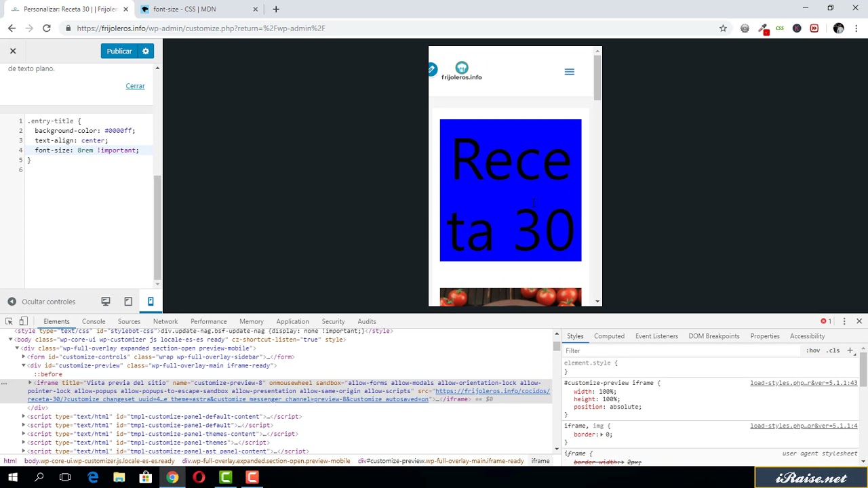Open DevTools customize menu
Viewport: 868px width, 488px height.
pyautogui.click(x=844, y=321)
